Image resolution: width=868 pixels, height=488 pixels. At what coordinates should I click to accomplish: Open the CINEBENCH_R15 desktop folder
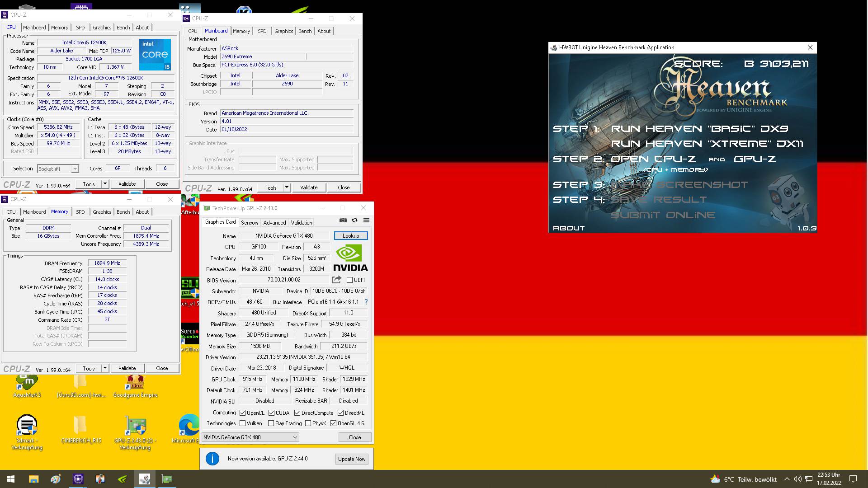click(x=81, y=429)
